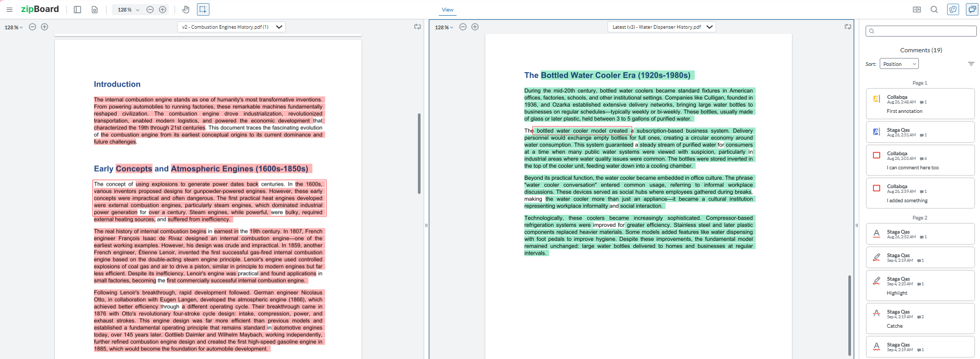The width and height of the screenshot is (980, 359).
Task: Open Staga Qas 'Highlight' comment
Action: pyautogui.click(x=920, y=285)
